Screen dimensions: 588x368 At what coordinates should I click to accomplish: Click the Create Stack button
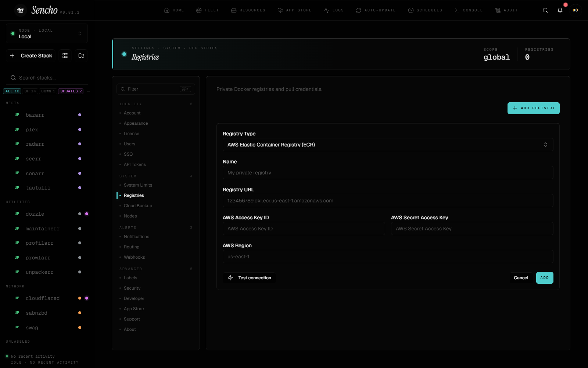[31, 56]
